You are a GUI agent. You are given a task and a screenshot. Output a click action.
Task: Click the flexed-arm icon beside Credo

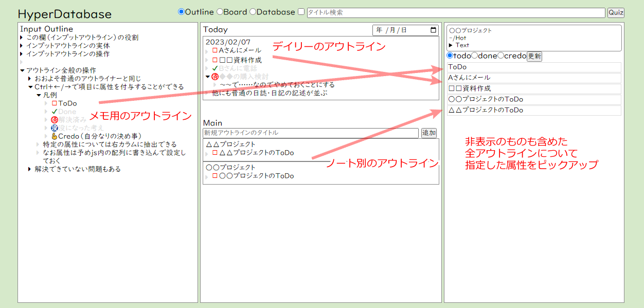[x=55, y=136]
